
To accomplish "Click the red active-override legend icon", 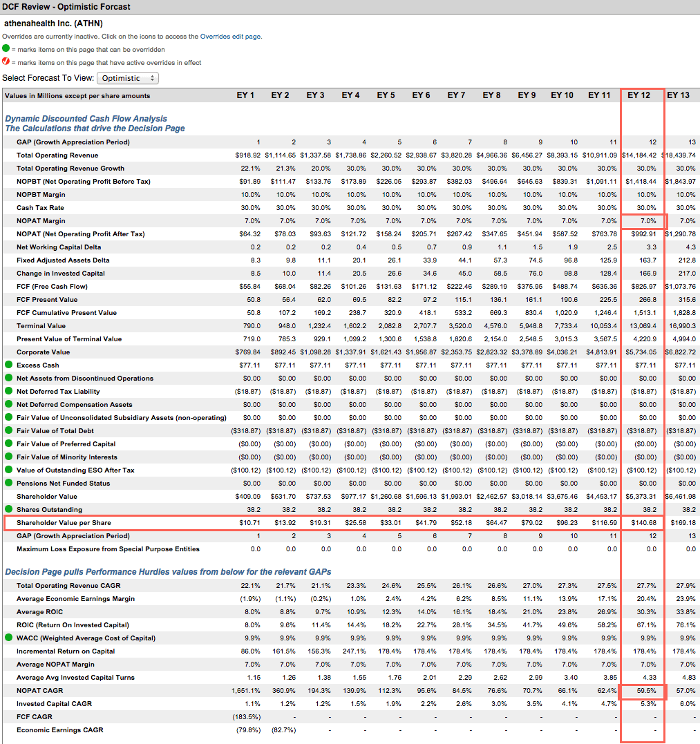I will pyautogui.click(x=6, y=61).
